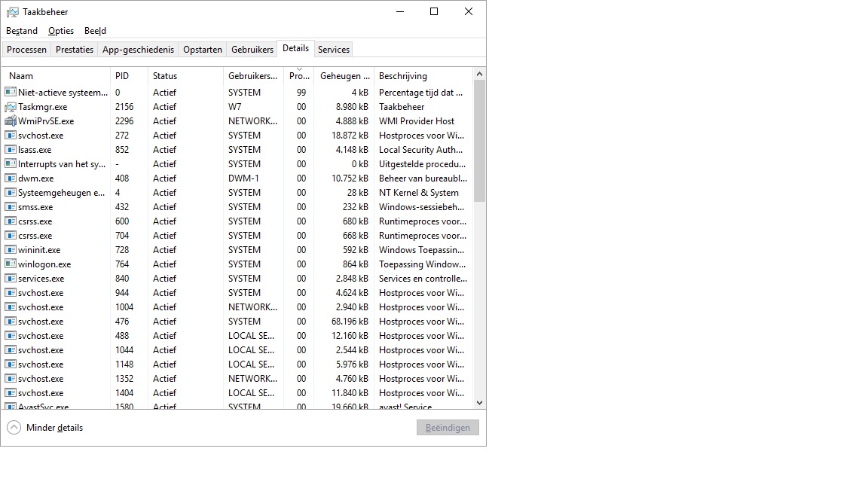Click the NT Kernel & System description

418,193
